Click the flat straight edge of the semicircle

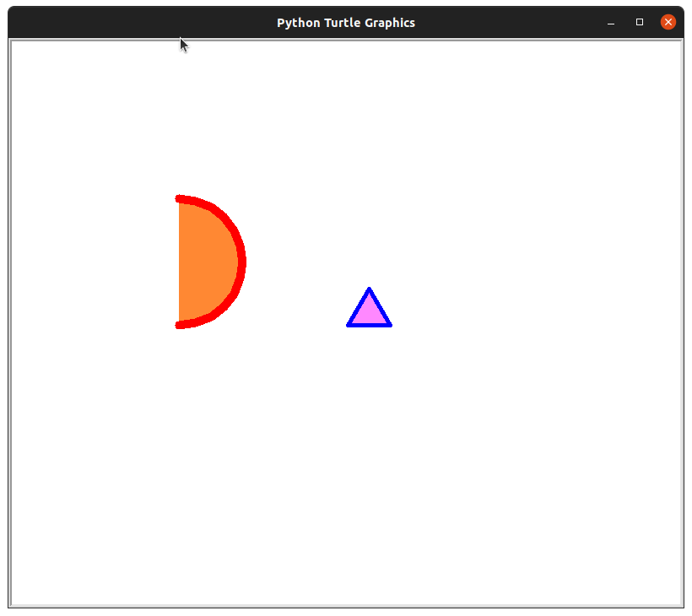point(179,262)
